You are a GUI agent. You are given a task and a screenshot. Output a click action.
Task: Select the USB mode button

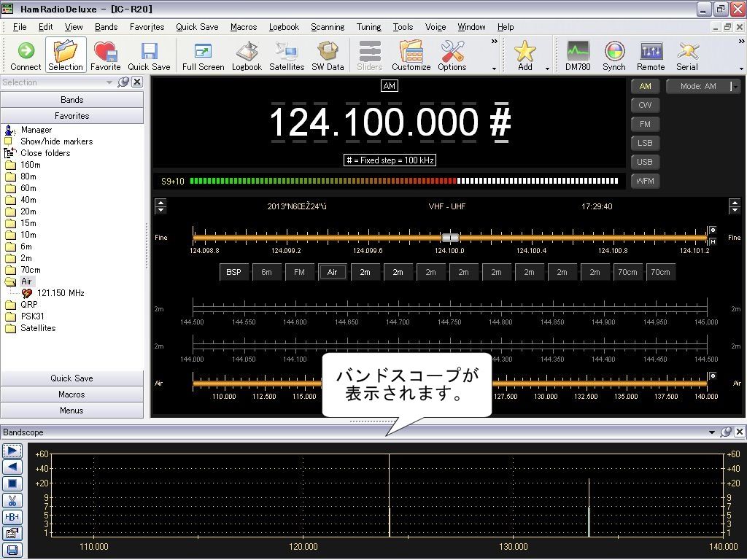click(x=645, y=162)
